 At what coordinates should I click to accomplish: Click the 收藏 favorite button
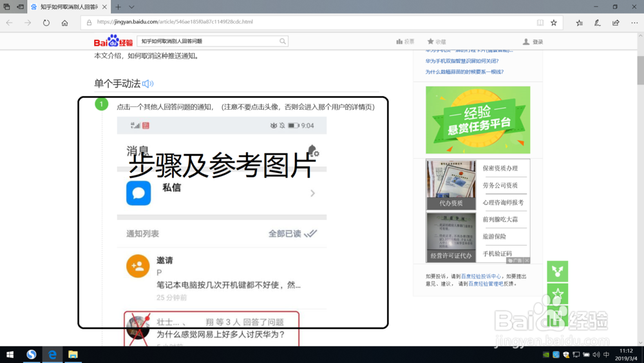(436, 41)
